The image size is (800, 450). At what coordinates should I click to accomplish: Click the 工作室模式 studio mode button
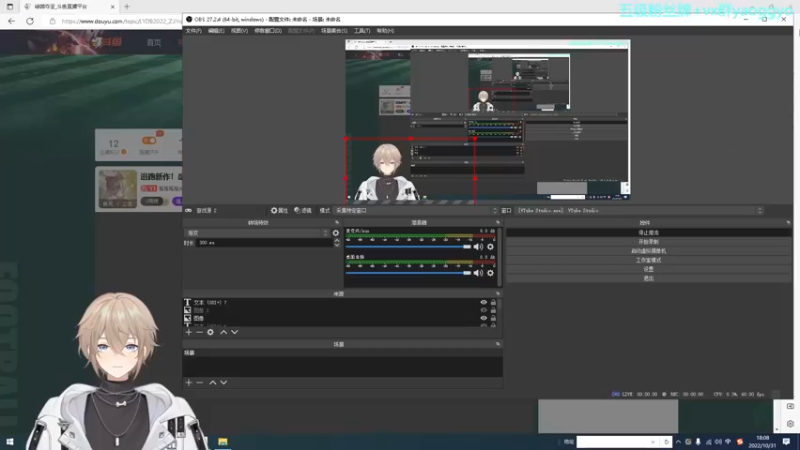point(648,260)
